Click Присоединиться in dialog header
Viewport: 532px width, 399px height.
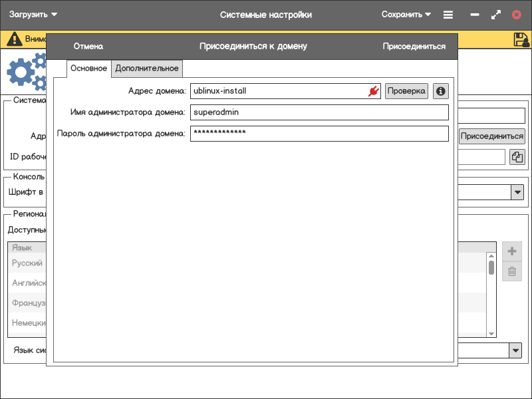click(x=414, y=47)
